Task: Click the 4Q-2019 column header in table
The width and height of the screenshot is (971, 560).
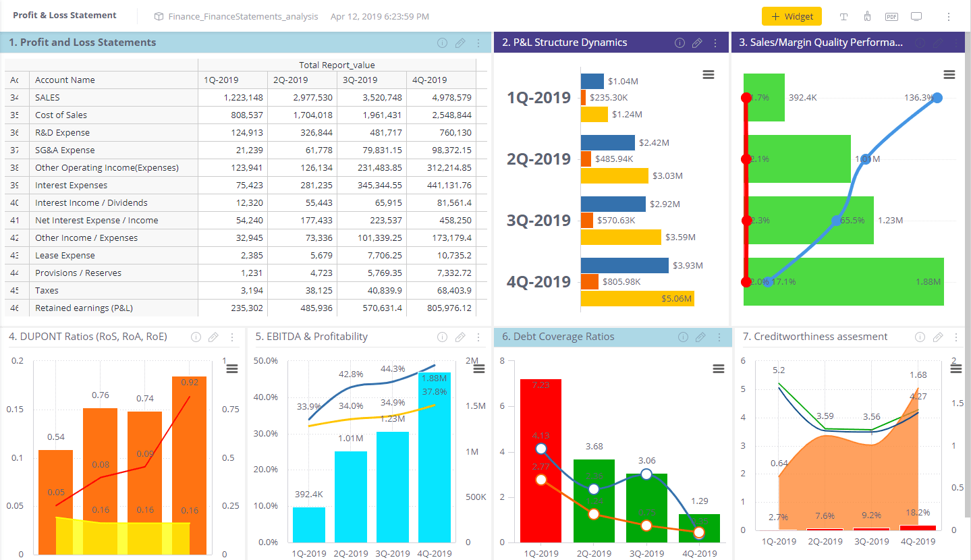Action: click(x=441, y=80)
